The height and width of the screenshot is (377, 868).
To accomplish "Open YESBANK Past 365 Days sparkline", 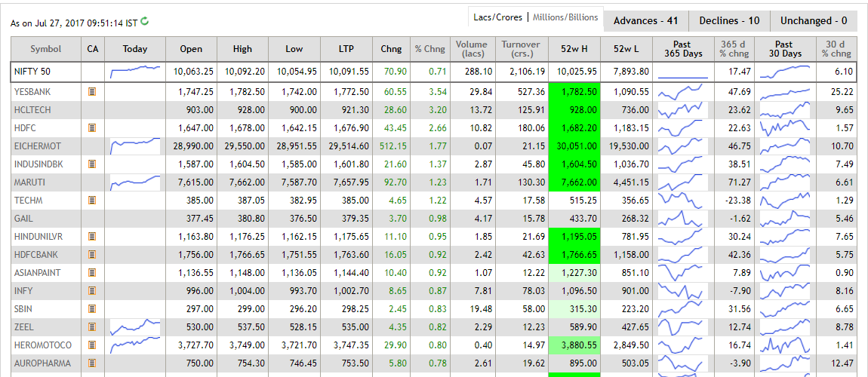I will click(x=682, y=92).
